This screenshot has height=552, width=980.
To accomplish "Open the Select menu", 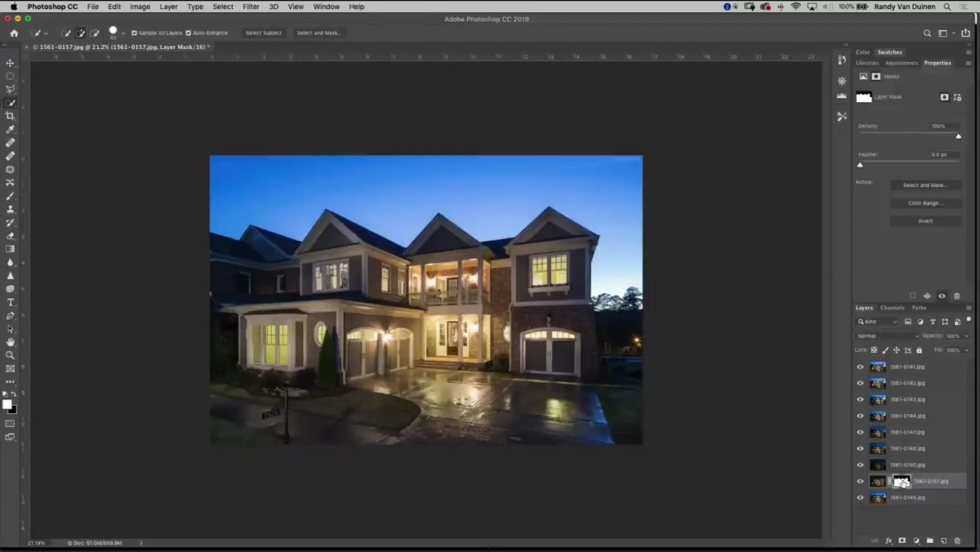I will pos(223,7).
